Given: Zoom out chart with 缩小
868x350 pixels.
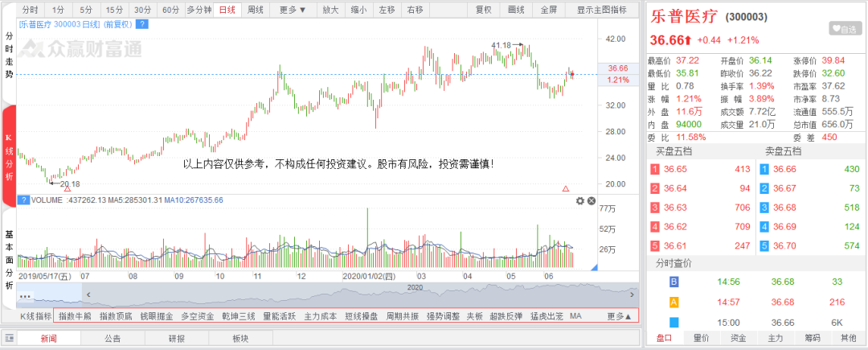Looking at the screenshot, I should click(358, 10).
